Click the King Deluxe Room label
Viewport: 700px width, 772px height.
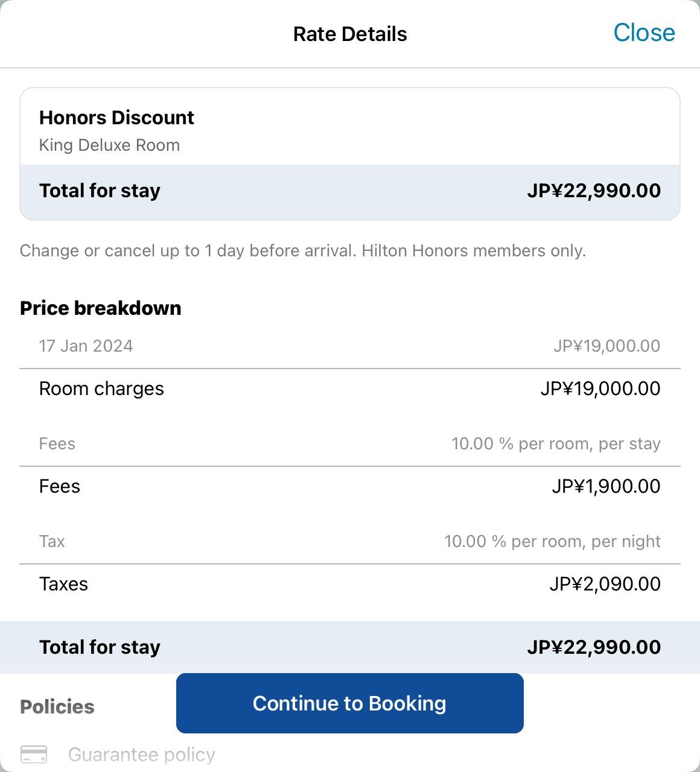click(x=109, y=145)
